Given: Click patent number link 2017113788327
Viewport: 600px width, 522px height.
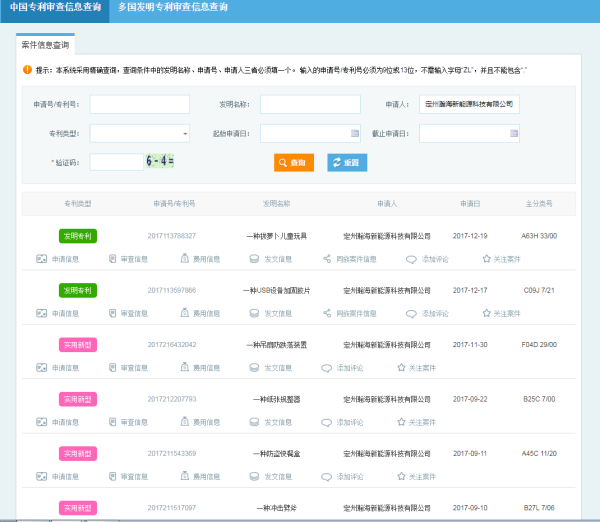Looking at the screenshot, I should pyautogui.click(x=172, y=236).
